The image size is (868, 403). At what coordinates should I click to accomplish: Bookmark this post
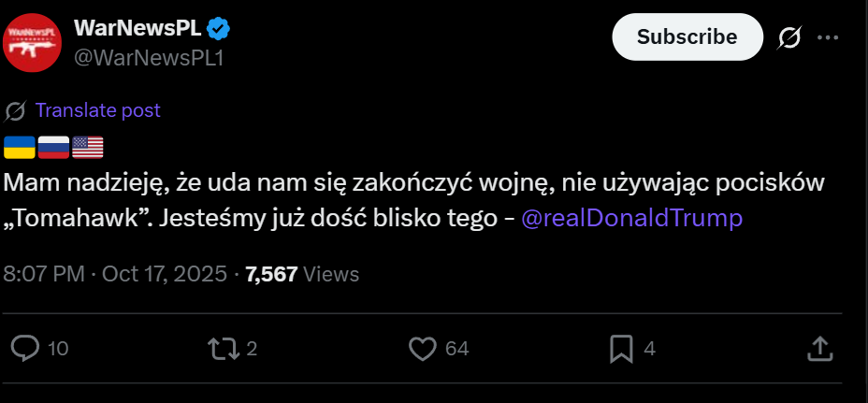621,349
